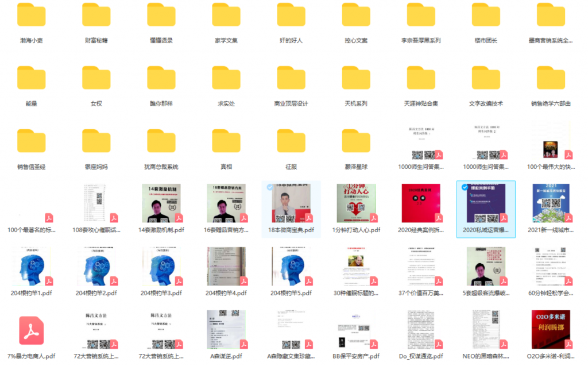The image size is (588, 366).
Task: Open the 财富秘籍 folder
Action: tap(96, 17)
